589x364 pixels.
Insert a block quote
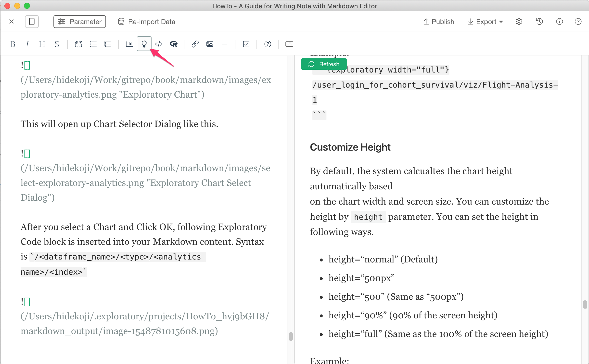pos(78,44)
